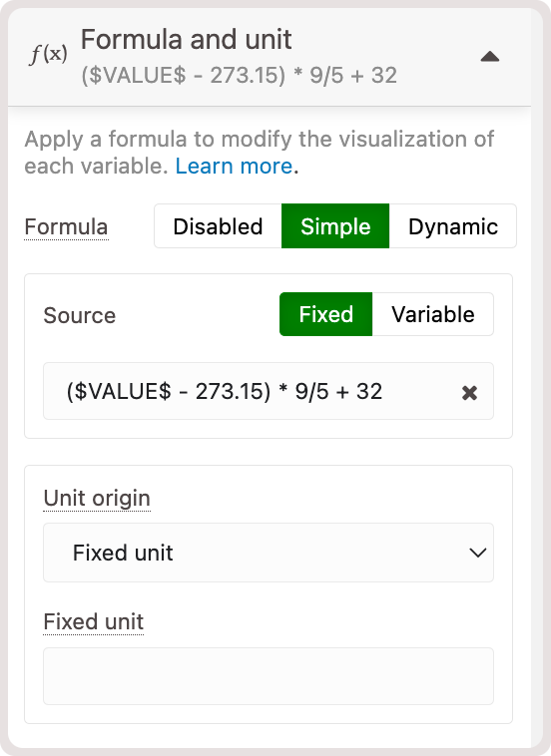551x756 pixels.
Task: Open the Learn more link
Action: coord(234,166)
